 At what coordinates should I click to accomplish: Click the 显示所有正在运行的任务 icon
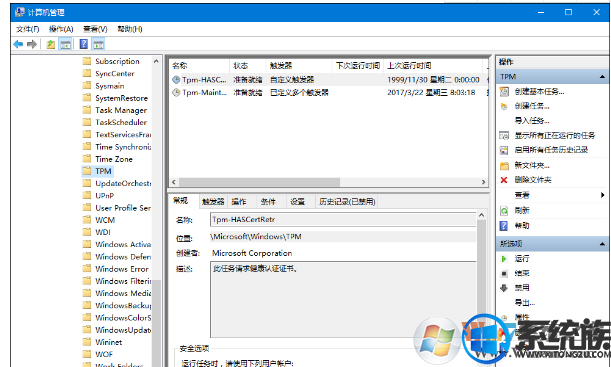[x=504, y=136]
